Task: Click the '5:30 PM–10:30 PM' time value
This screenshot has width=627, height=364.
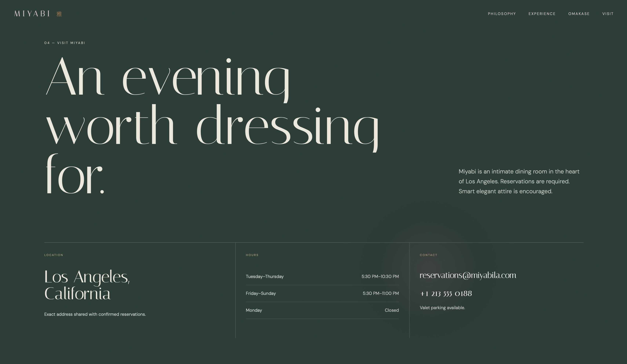Action: click(380, 277)
